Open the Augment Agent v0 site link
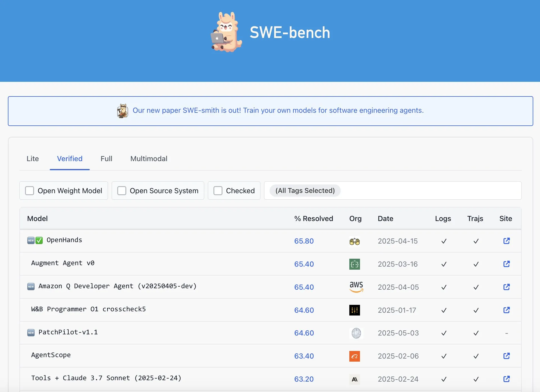The height and width of the screenshot is (392, 540). pyautogui.click(x=507, y=264)
